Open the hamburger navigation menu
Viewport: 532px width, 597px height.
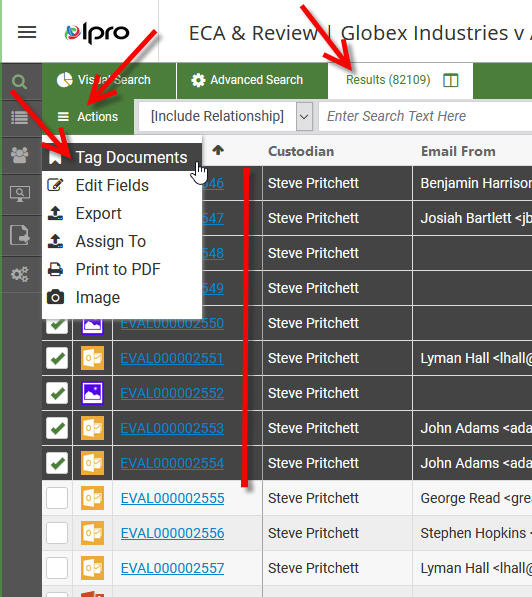click(x=27, y=32)
